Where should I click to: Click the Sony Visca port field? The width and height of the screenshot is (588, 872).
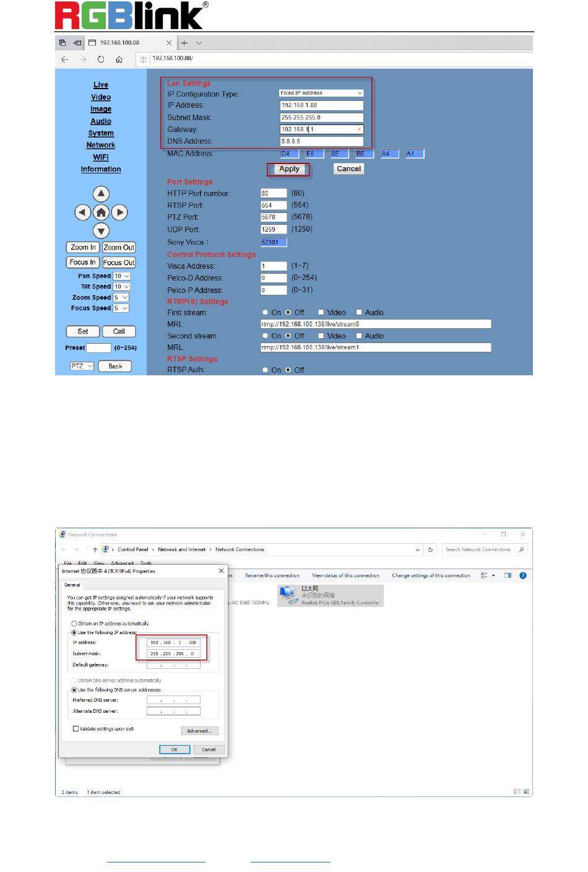[x=274, y=242]
